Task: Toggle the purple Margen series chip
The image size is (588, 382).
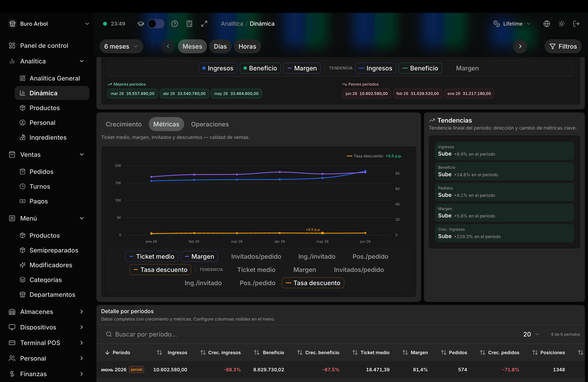Action: coord(302,68)
